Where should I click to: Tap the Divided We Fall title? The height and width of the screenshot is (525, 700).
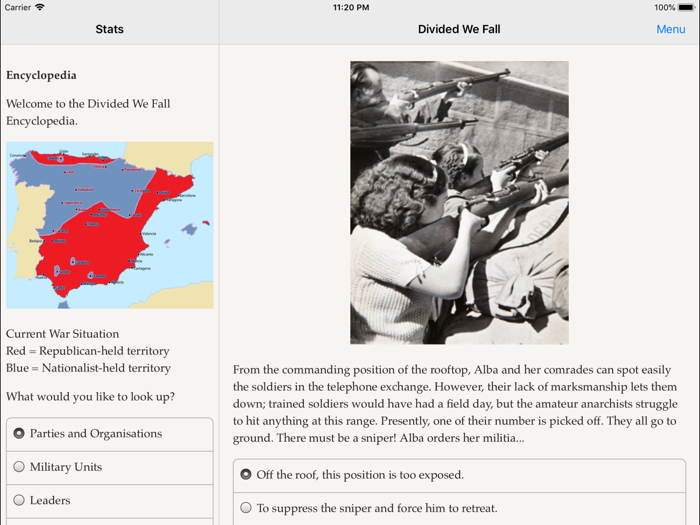(459, 29)
